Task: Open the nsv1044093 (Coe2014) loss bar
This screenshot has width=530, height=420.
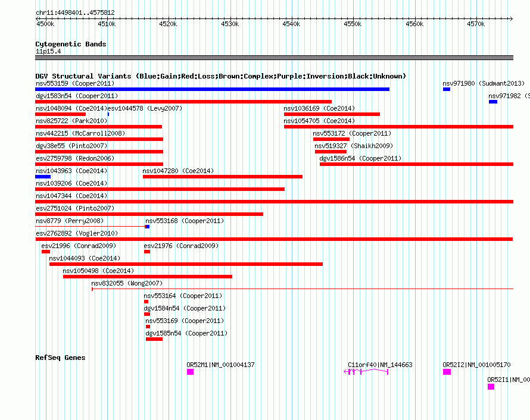Action: coord(186,264)
